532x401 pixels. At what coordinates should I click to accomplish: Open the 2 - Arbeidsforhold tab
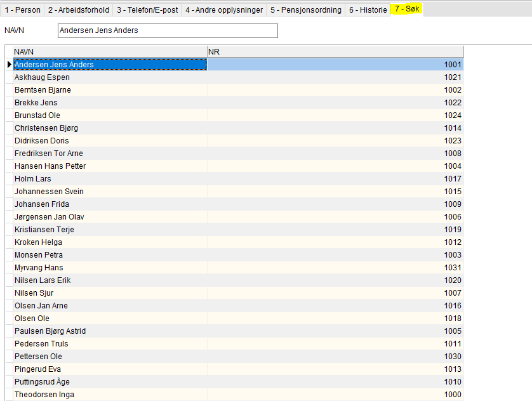click(79, 10)
